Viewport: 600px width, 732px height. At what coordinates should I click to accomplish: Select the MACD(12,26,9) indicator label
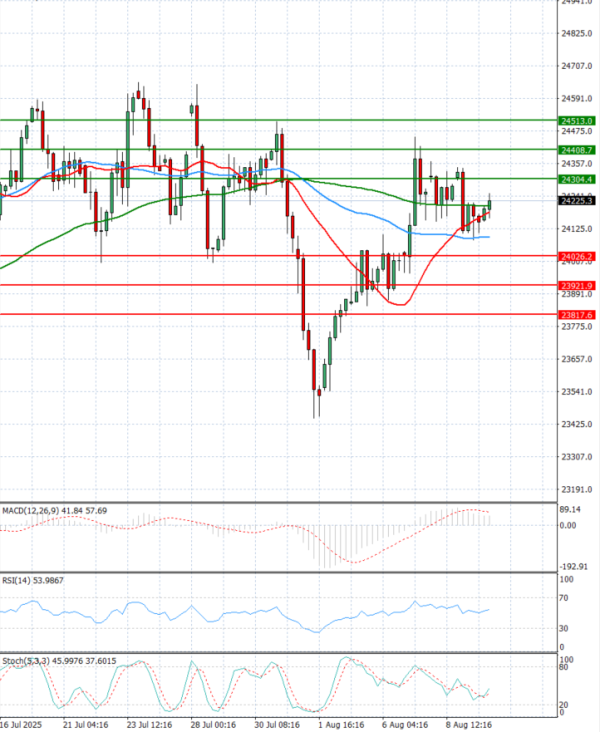click(54, 511)
